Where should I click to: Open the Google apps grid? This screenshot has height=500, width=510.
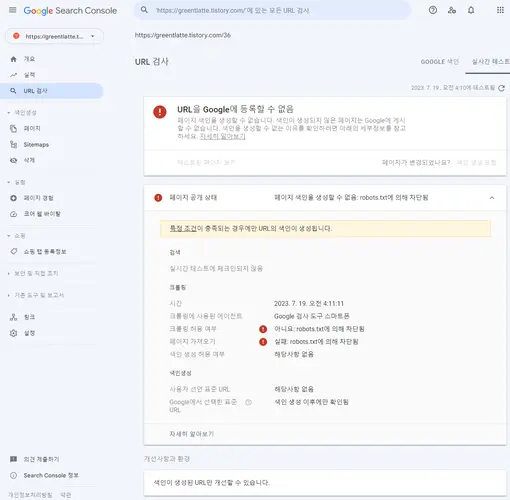(500, 10)
